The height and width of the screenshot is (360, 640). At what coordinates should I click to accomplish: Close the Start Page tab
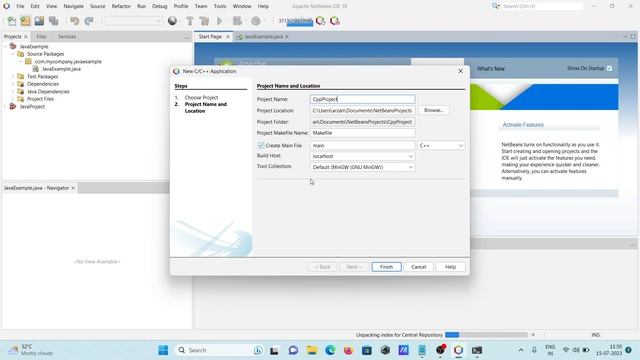tap(228, 36)
